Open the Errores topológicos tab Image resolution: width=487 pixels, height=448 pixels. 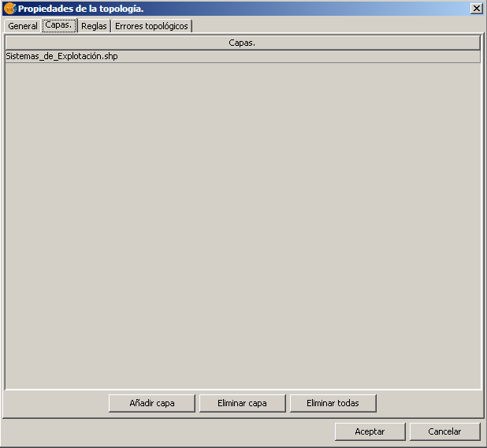[x=151, y=26]
